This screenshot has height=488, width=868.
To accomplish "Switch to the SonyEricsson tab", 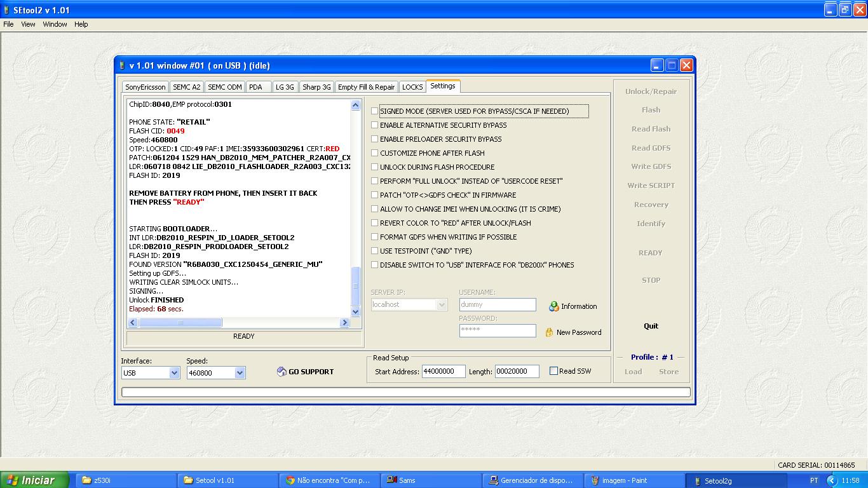I will click(146, 87).
